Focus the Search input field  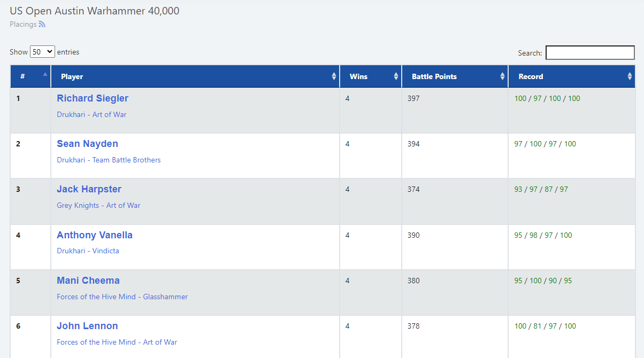click(589, 52)
